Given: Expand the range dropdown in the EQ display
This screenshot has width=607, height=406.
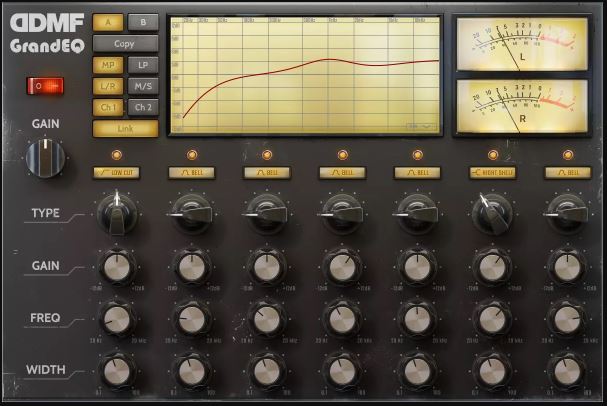Looking at the screenshot, I should pos(421,127).
